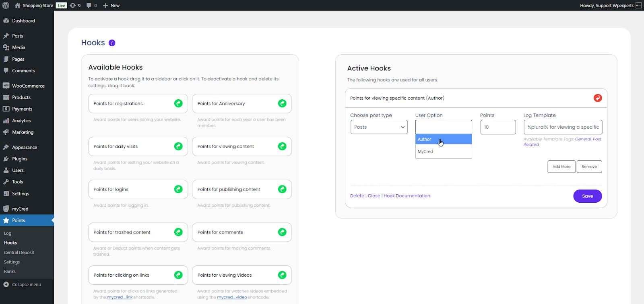Image resolution: width=644 pixels, height=304 pixels.
Task: Click green arrow on Points for daily visits
Action: click(178, 146)
